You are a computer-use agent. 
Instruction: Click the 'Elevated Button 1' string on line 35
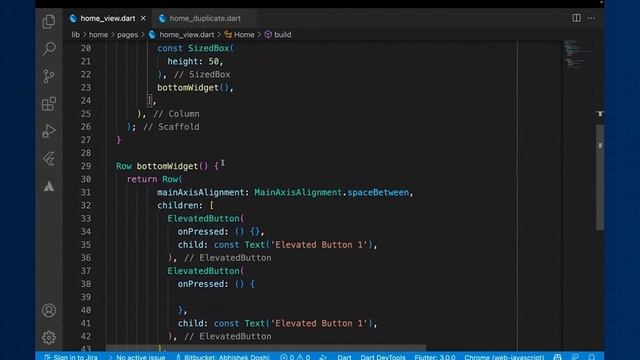(319, 244)
